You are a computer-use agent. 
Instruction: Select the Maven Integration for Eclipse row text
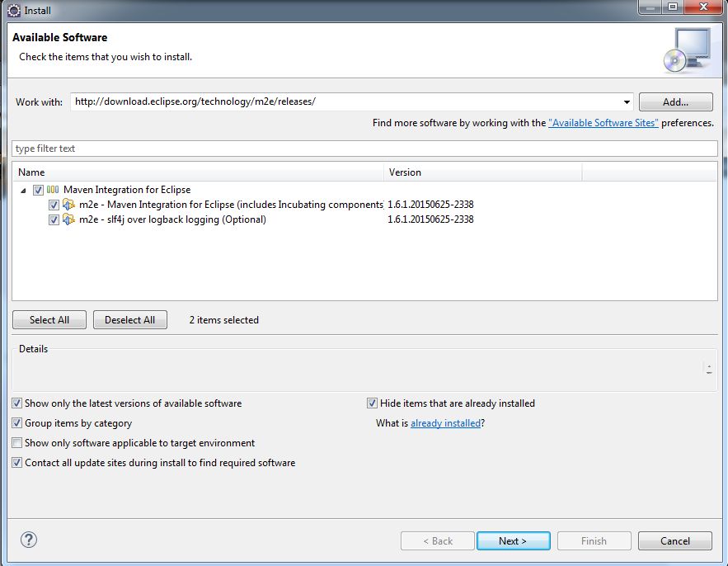[127, 190]
